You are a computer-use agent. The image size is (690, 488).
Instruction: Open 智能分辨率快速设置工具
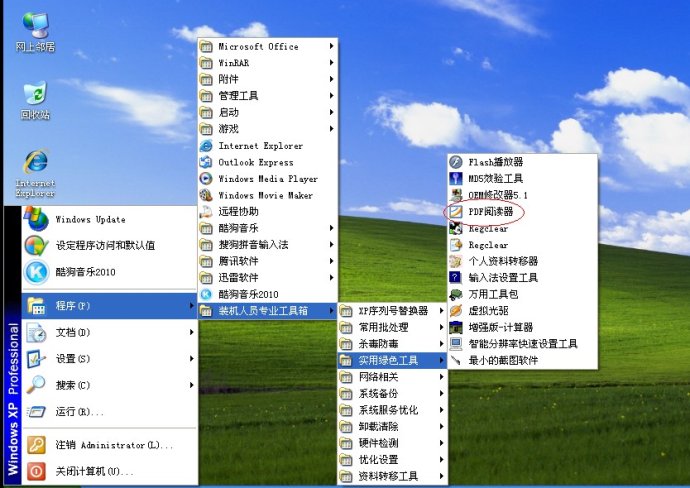522,344
